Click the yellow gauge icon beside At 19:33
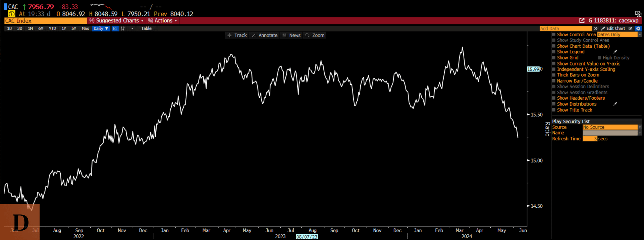 pyautogui.click(x=12, y=14)
